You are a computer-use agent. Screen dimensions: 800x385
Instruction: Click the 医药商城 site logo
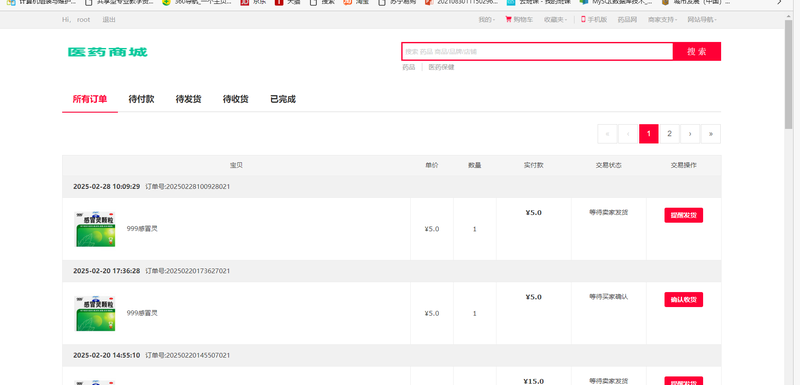[108, 52]
